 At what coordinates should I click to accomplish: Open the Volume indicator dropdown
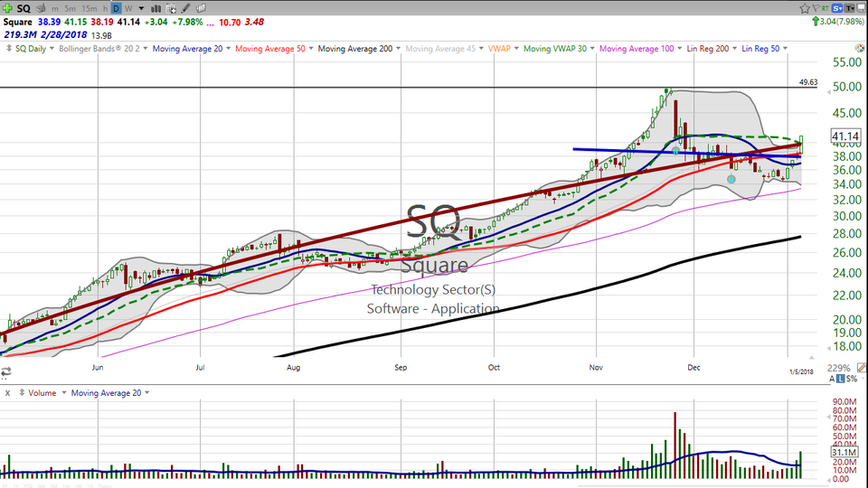pyautogui.click(x=63, y=393)
